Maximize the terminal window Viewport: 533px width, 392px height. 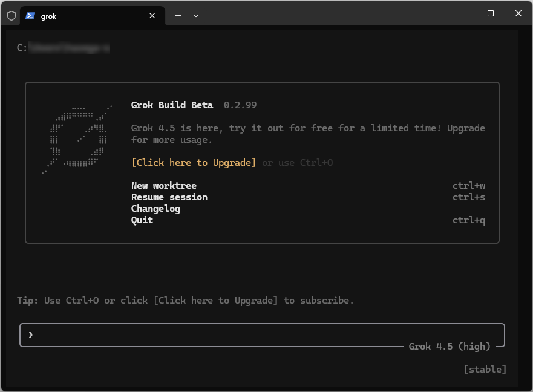click(491, 13)
